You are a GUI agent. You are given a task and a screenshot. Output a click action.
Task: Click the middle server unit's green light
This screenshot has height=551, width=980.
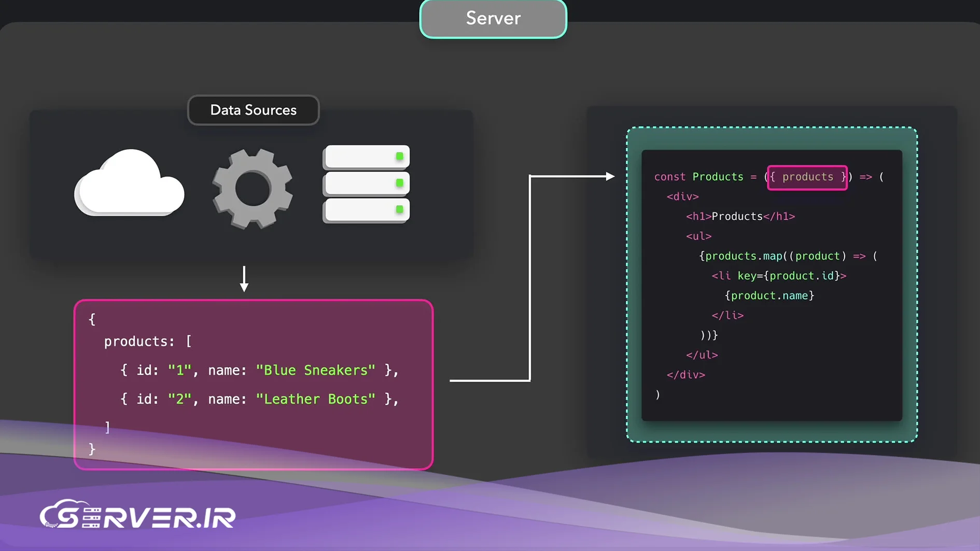coord(399,183)
